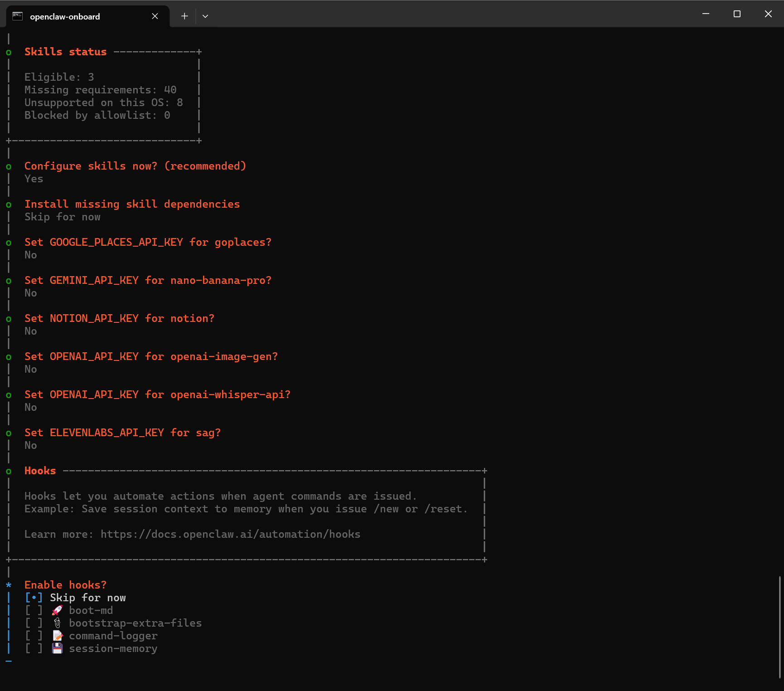Click the memo icon beside command-logger
Viewport: 784px width, 691px height.
pyautogui.click(x=58, y=636)
